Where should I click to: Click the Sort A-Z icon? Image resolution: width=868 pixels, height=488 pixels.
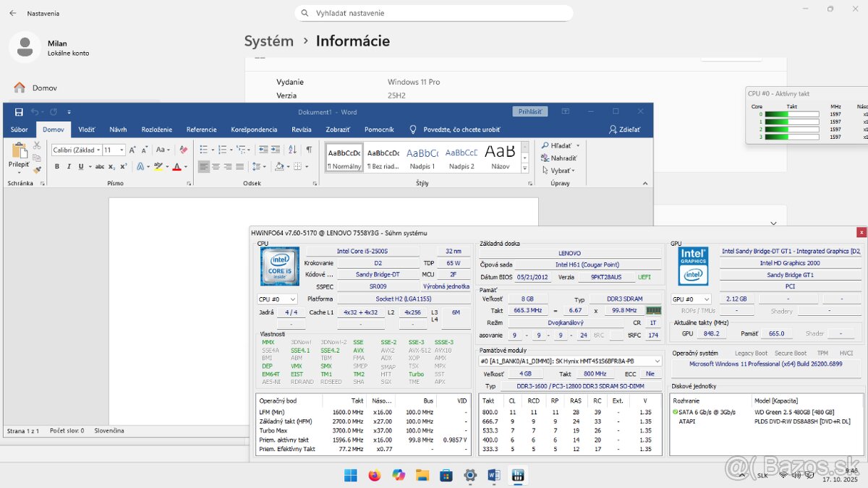[292, 150]
